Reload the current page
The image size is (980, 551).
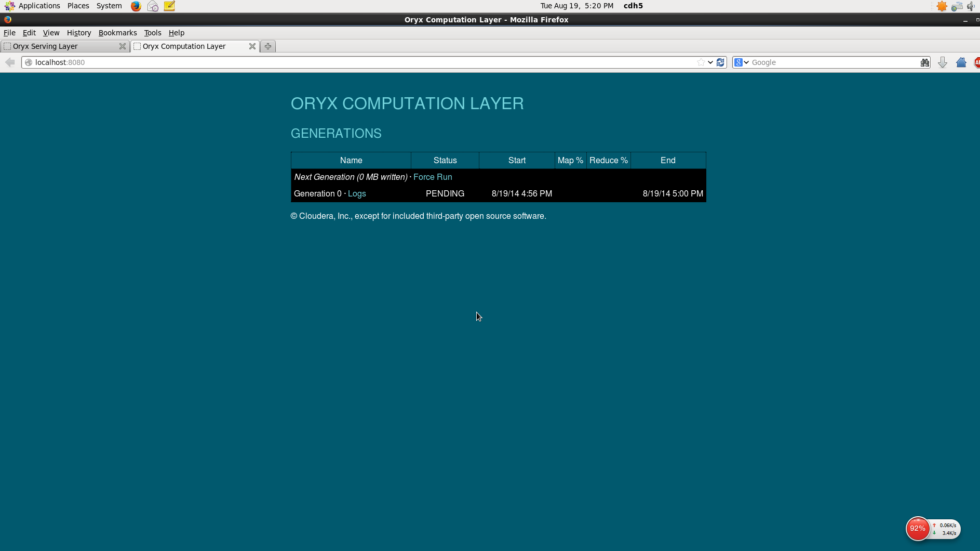coord(720,62)
